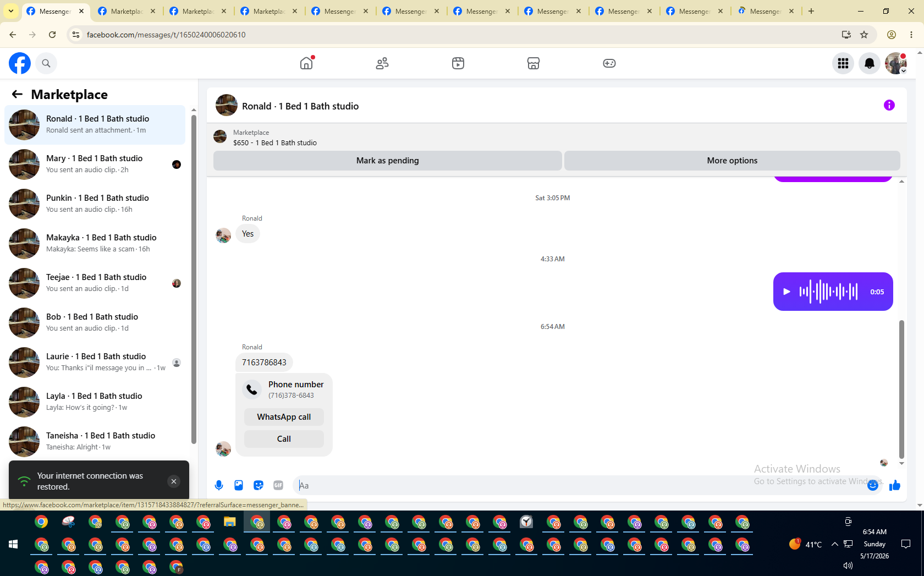The image size is (924, 576).
Task: Open Layla's chat asking How's it going
Action: 95,402
